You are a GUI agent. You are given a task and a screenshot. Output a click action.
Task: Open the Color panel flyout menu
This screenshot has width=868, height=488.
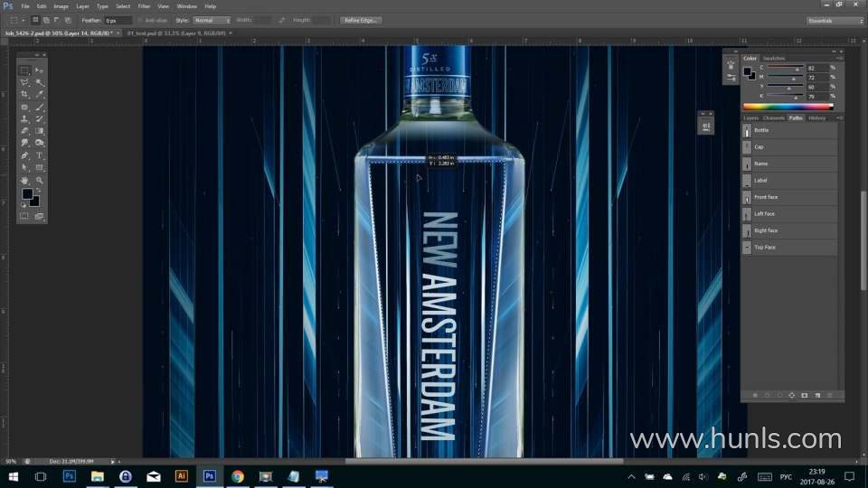839,58
